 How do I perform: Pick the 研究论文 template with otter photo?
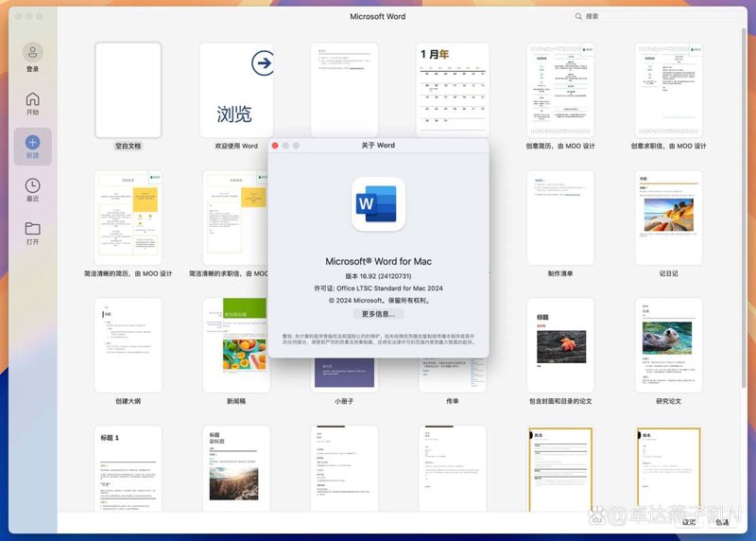pyautogui.click(x=668, y=345)
